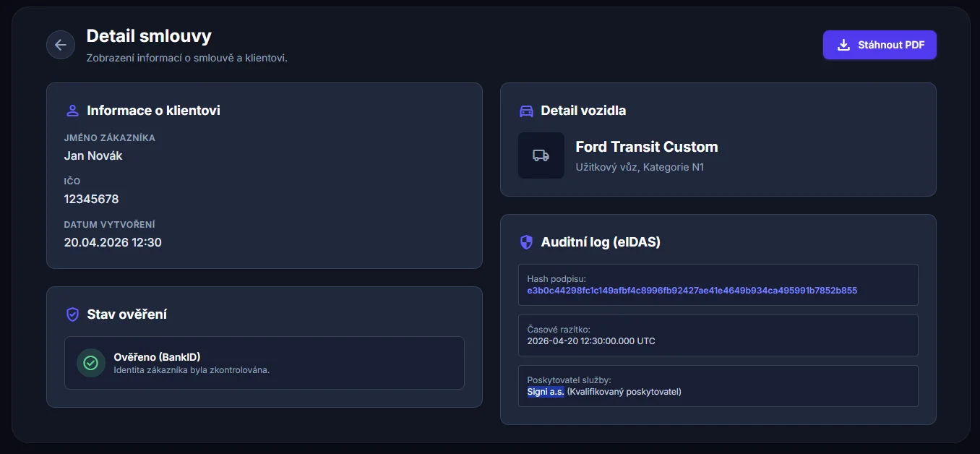
Task: Click the Auditní log (eIDAS) heading
Action: click(x=601, y=242)
